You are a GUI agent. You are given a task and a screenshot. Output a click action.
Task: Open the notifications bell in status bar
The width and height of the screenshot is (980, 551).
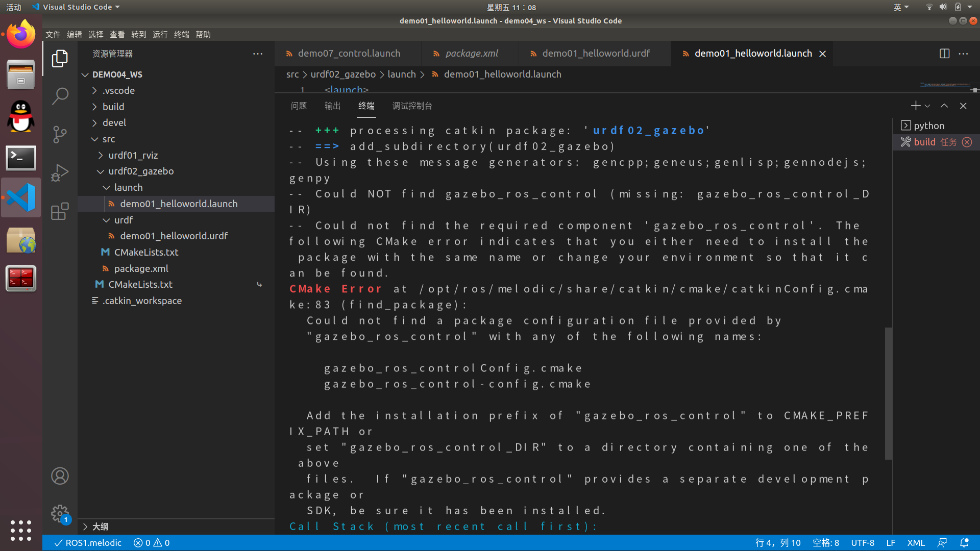964,543
